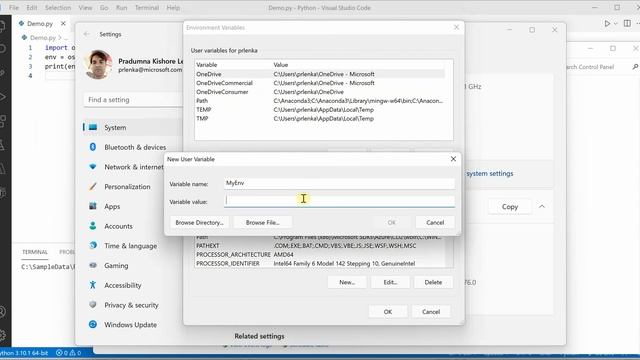Click Variable column header in user variables
Viewport: 640px width, 360px height.
pos(207,65)
